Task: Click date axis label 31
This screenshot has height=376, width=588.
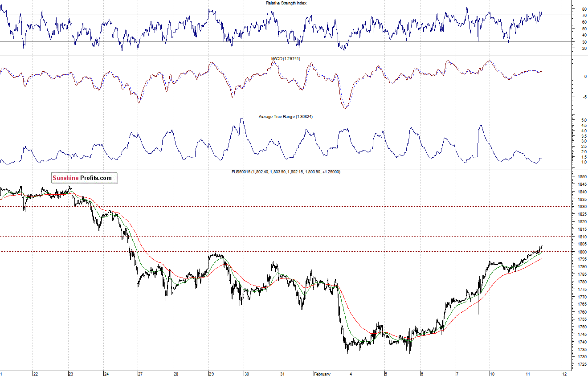Action: click(282, 374)
